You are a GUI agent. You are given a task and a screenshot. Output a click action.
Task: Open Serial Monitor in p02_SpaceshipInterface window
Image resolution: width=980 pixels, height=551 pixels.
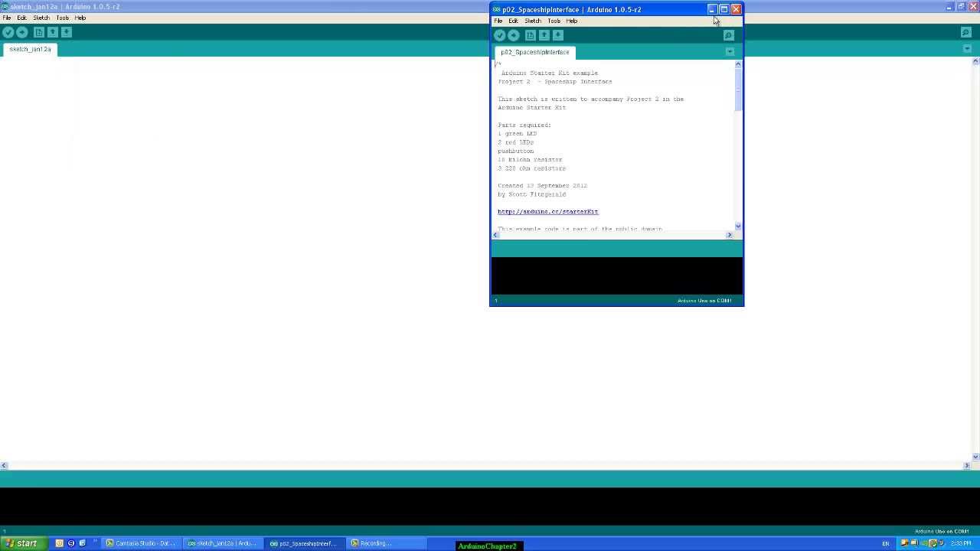[728, 35]
